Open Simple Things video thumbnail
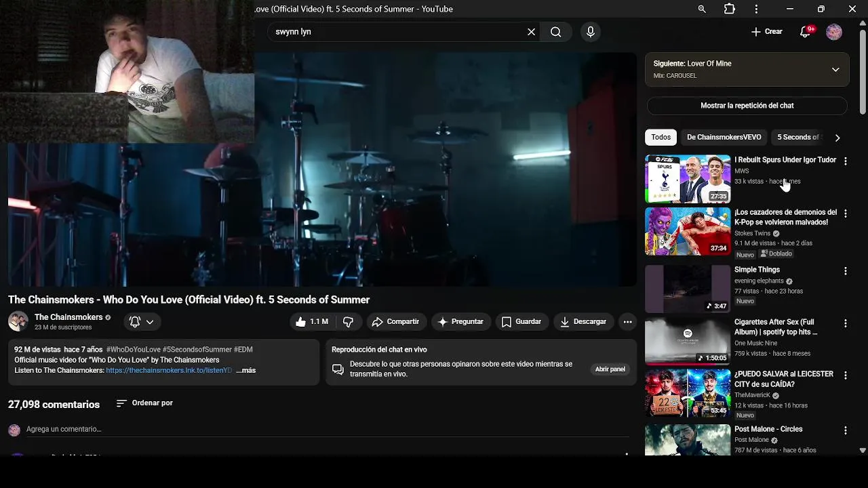 (688, 289)
